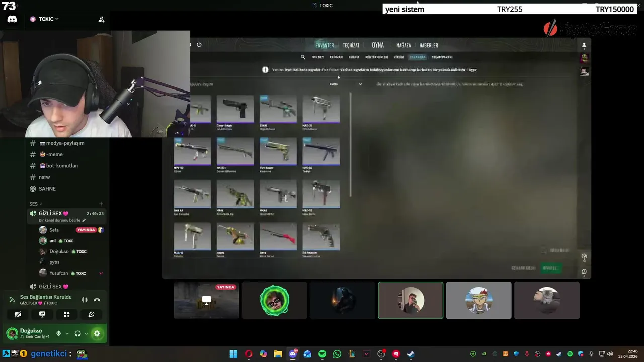Click game friends profile icon top right
The width and height of the screenshot is (644, 362).
pos(584,45)
